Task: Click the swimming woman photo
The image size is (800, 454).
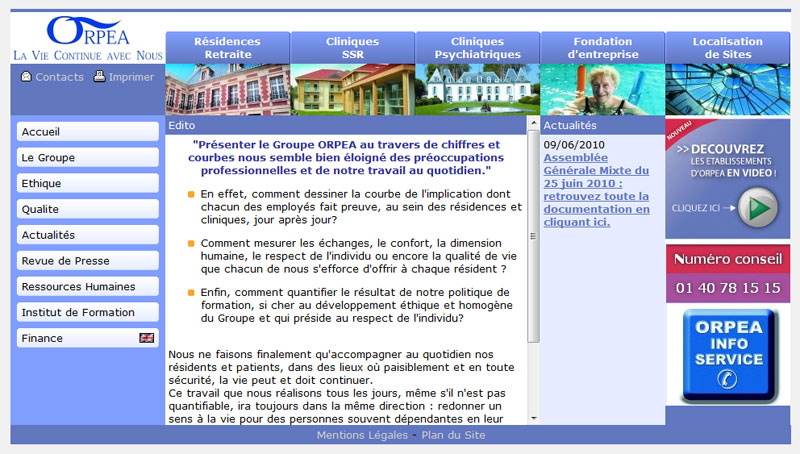Action: tap(603, 89)
